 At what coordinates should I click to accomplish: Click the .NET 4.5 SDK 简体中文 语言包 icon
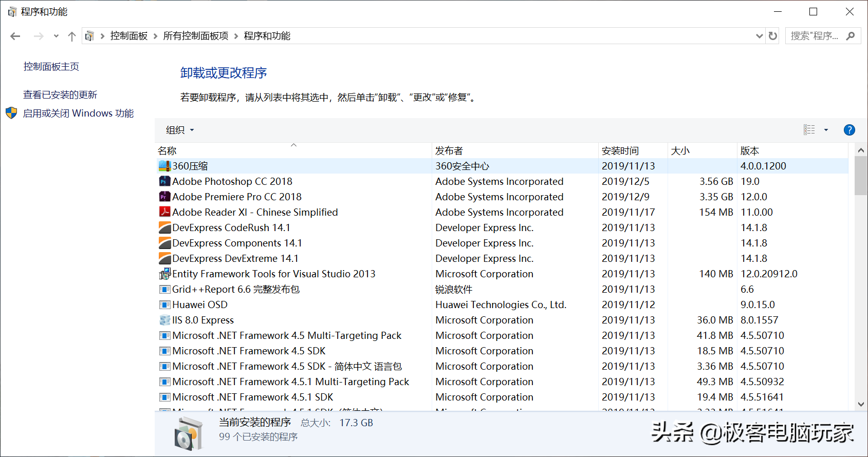tap(164, 366)
